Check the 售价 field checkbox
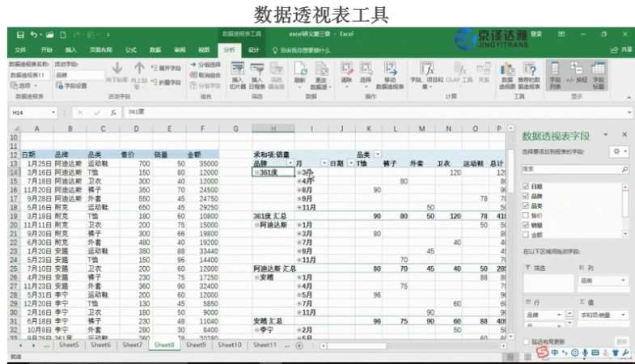 [526, 215]
